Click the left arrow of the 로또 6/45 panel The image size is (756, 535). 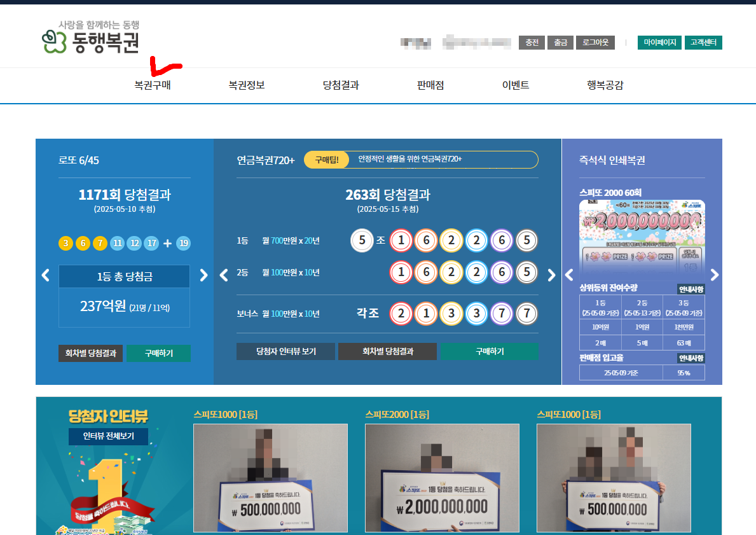coord(45,275)
